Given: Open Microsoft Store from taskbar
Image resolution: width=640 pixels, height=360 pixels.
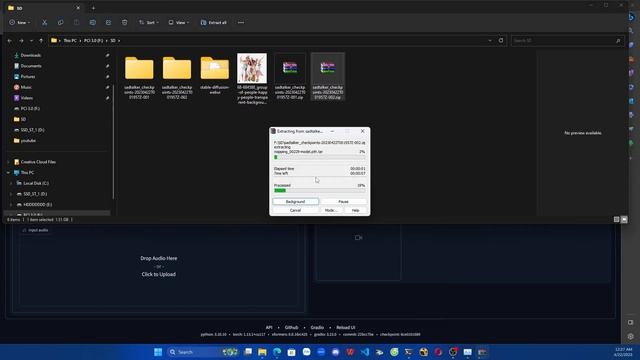Looking at the screenshot, I should click(x=291, y=352).
